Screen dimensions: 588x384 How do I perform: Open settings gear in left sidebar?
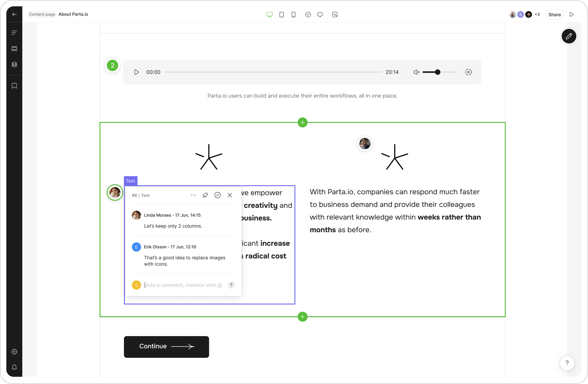tap(14, 352)
